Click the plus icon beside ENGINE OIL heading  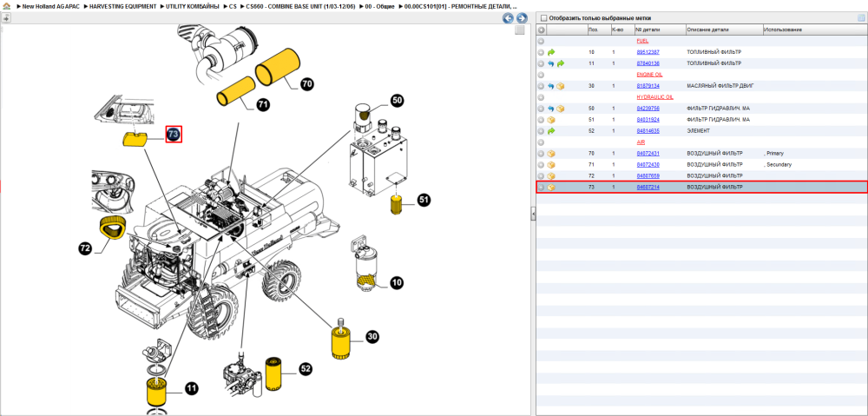542,75
